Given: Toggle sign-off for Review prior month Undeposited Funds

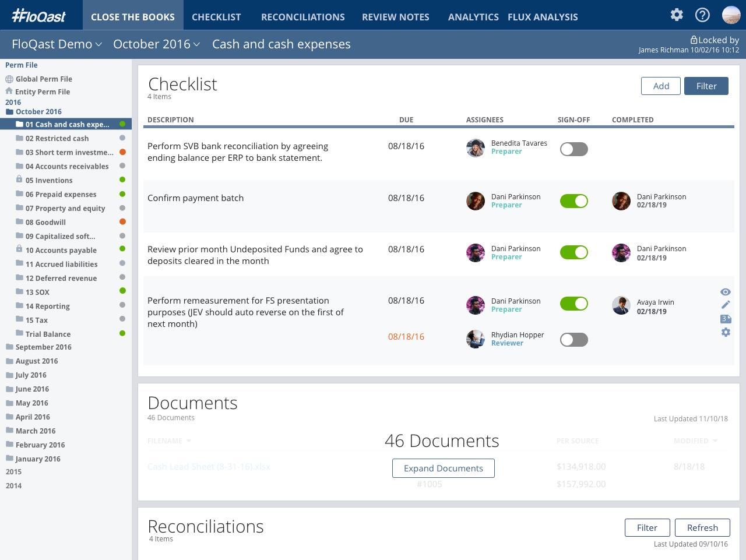Looking at the screenshot, I should (574, 252).
